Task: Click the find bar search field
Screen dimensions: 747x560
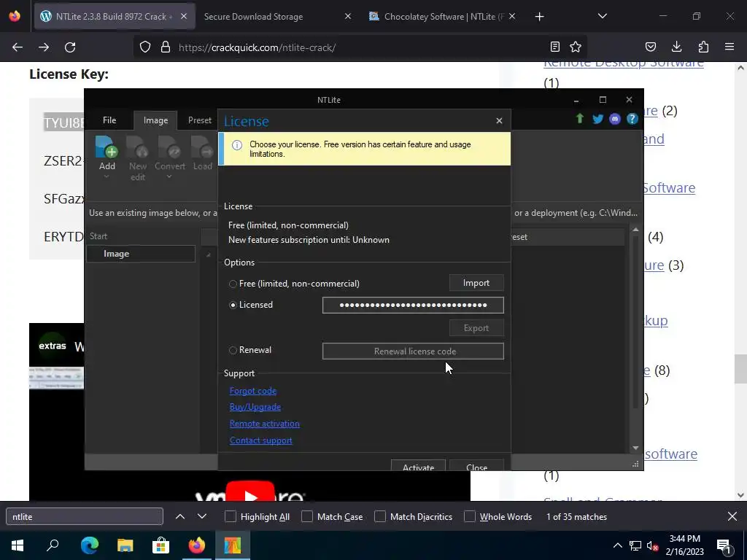Action: [x=85, y=517]
